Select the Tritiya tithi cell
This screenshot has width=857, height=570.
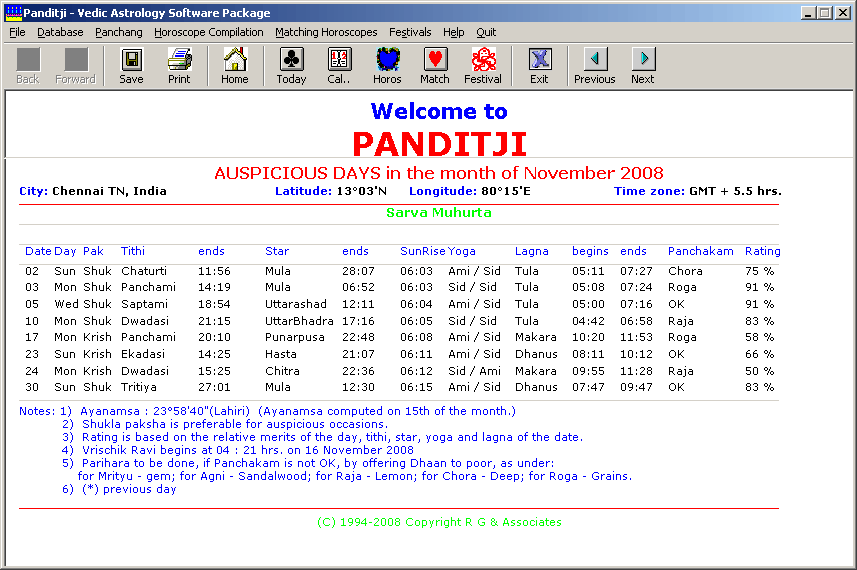point(139,387)
